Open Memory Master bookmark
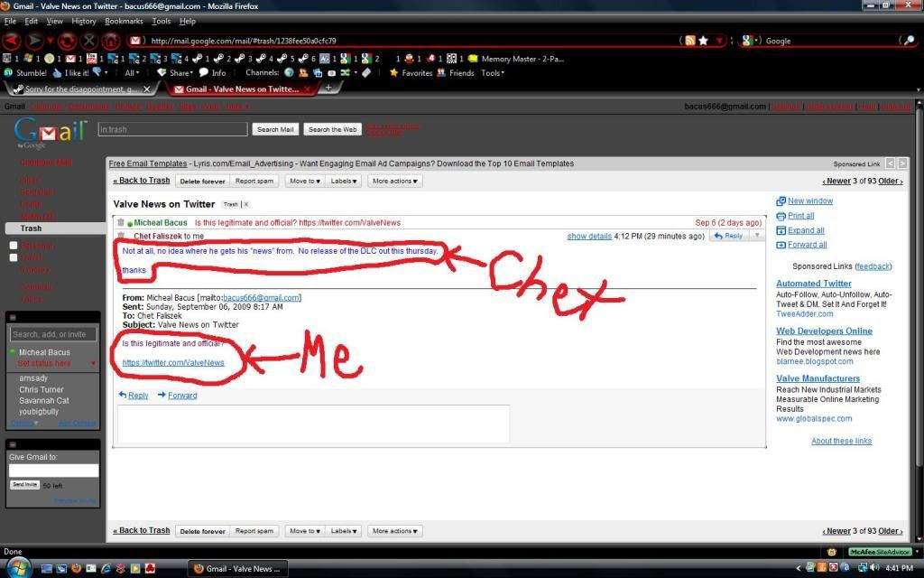This screenshot has width=924, height=578. point(517,59)
